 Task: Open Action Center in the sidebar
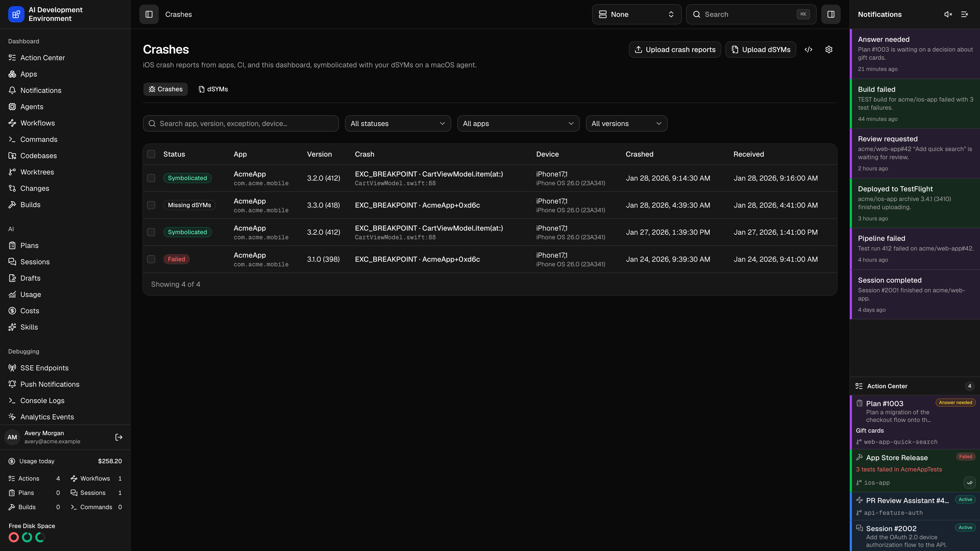click(x=65, y=58)
